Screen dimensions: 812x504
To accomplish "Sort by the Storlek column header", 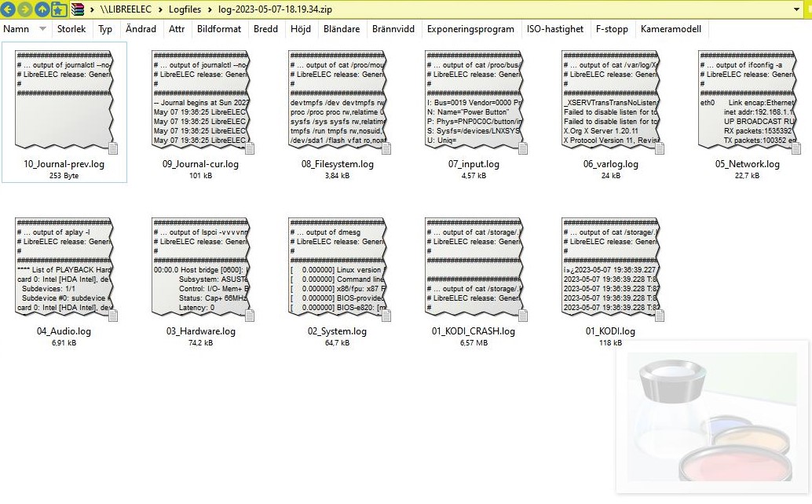I will coord(71,29).
